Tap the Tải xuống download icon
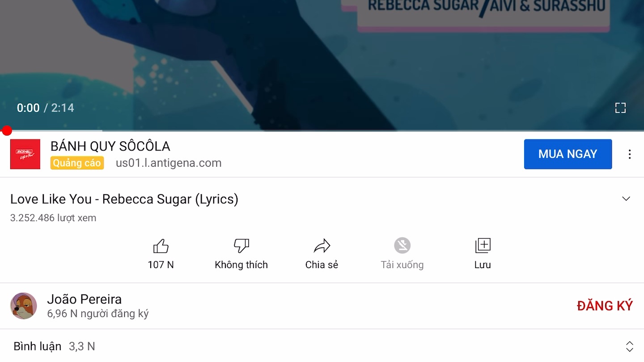Image resolution: width=644 pixels, height=362 pixels. 402,246
